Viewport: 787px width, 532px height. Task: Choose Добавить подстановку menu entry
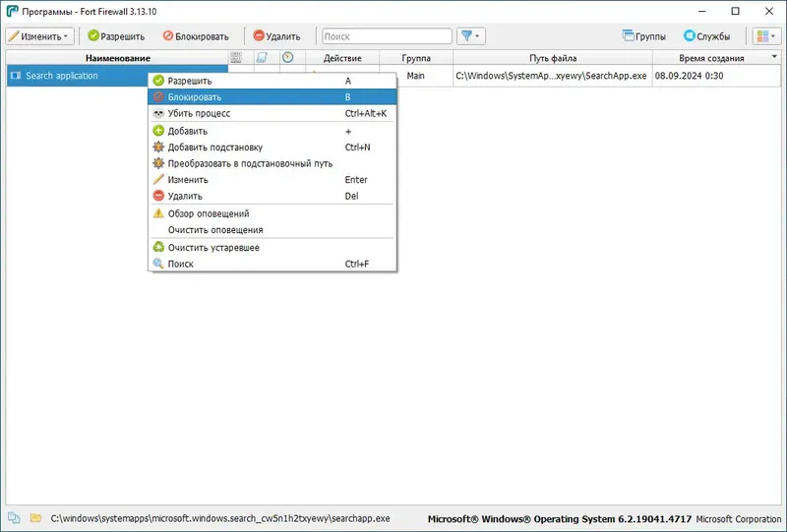(272, 148)
